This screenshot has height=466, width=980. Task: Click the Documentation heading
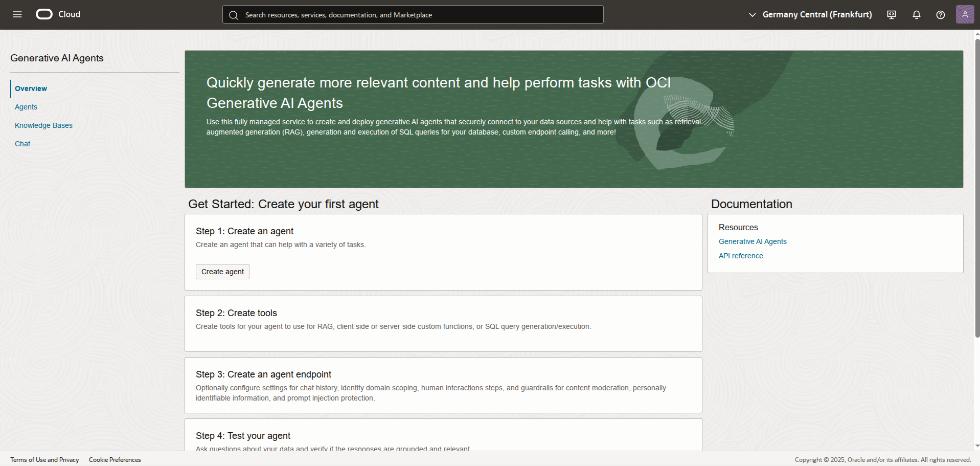(751, 204)
